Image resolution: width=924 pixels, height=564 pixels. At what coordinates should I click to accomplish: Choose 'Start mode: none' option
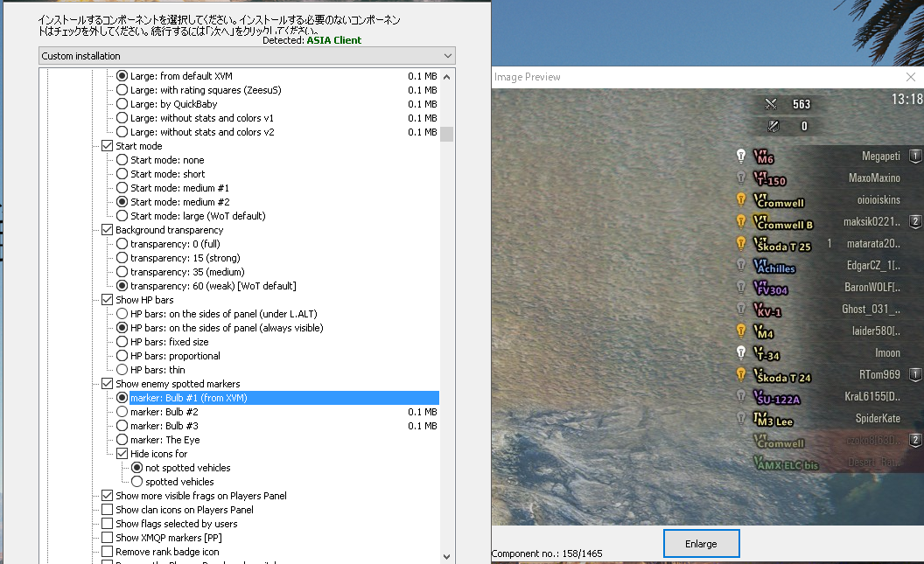(x=122, y=160)
